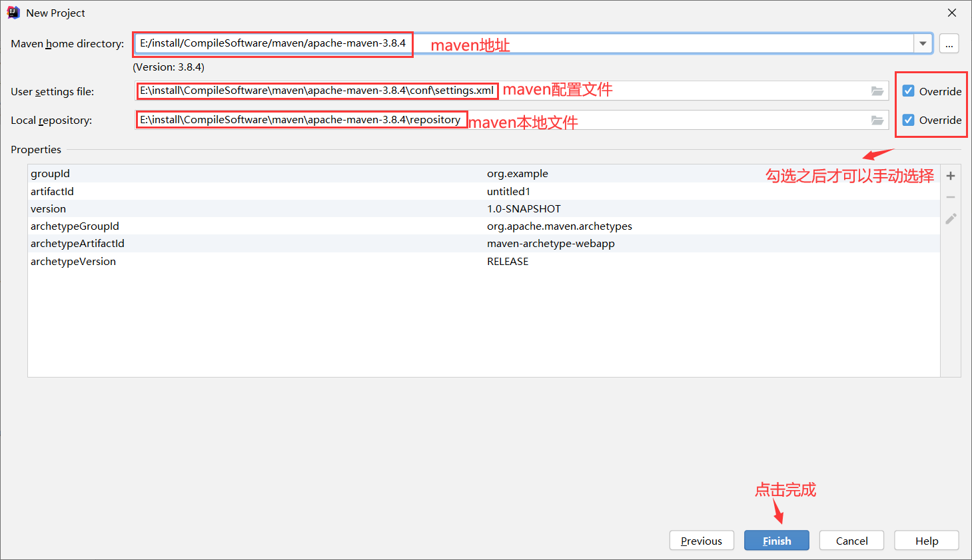Click the org.example value cell

point(518,174)
